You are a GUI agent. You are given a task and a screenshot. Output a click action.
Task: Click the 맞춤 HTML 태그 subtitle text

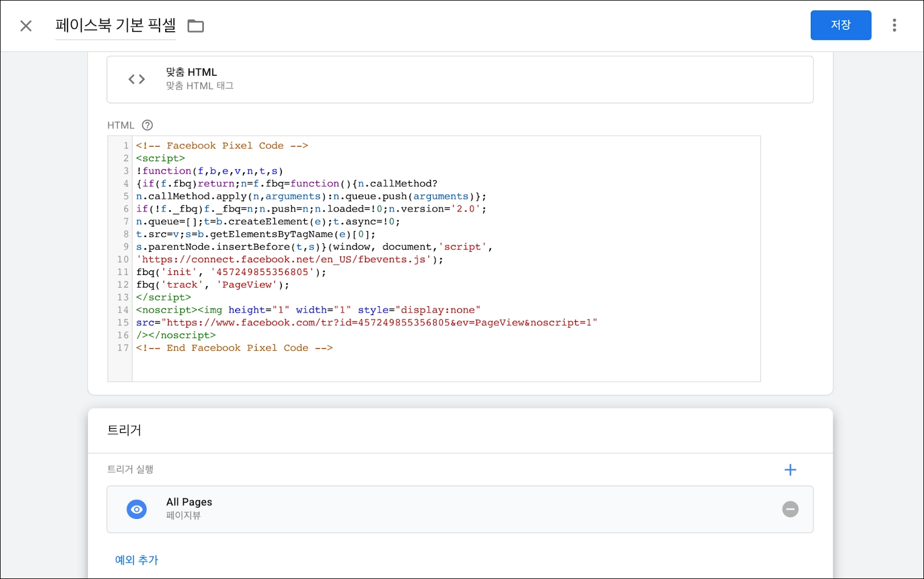pos(200,86)
